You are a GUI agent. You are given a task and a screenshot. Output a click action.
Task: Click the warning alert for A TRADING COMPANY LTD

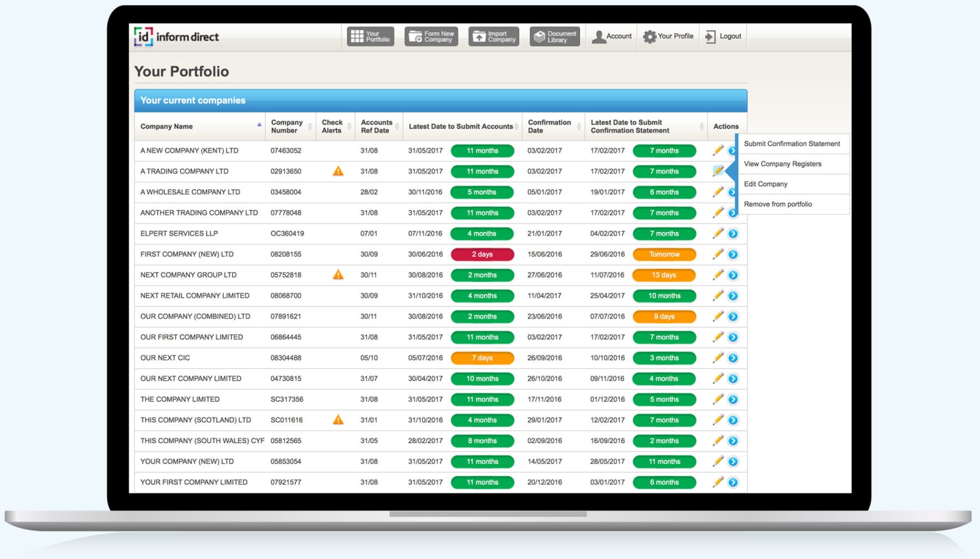pyautogui.click(x=339, y=171)
